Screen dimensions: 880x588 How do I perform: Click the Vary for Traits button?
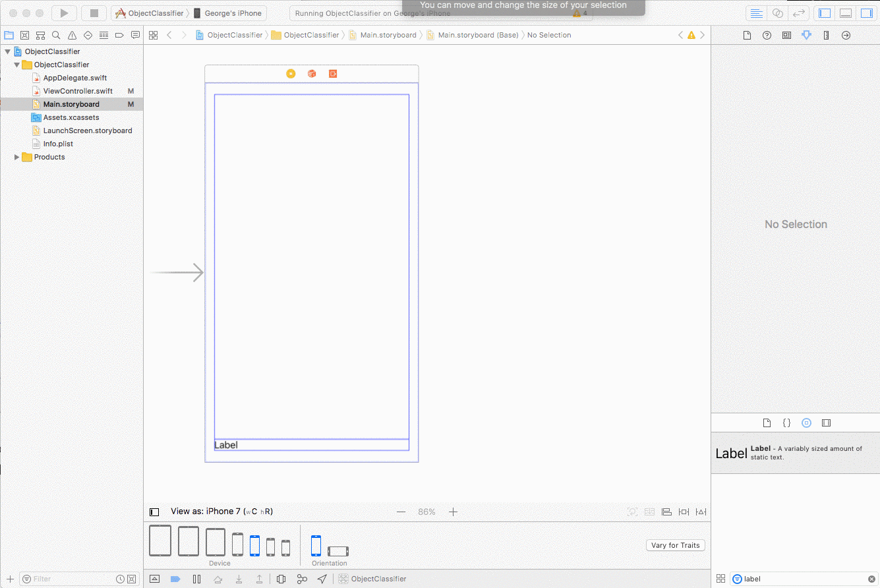(676, 545)
